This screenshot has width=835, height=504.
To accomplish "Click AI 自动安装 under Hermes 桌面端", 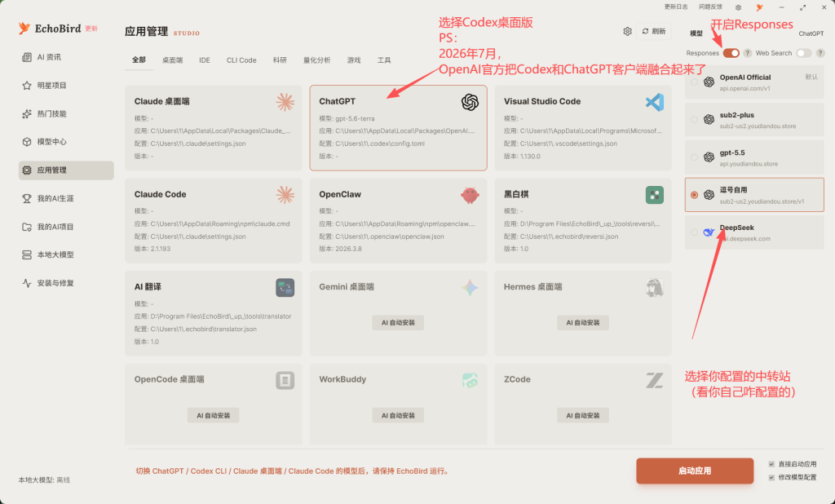I will [x=582, y=323].
